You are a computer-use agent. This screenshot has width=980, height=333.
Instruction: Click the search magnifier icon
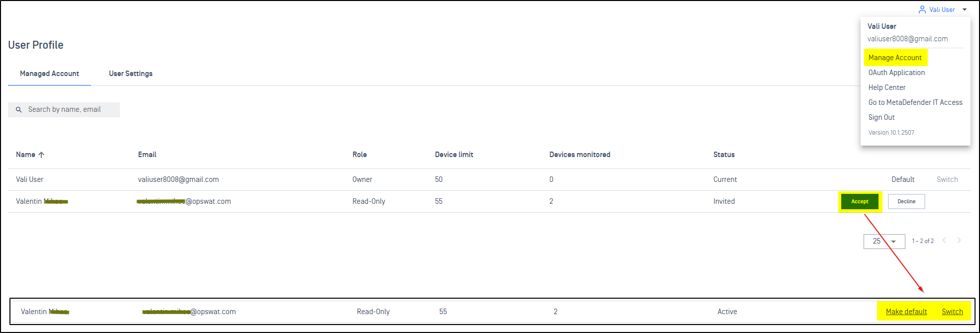19,110
